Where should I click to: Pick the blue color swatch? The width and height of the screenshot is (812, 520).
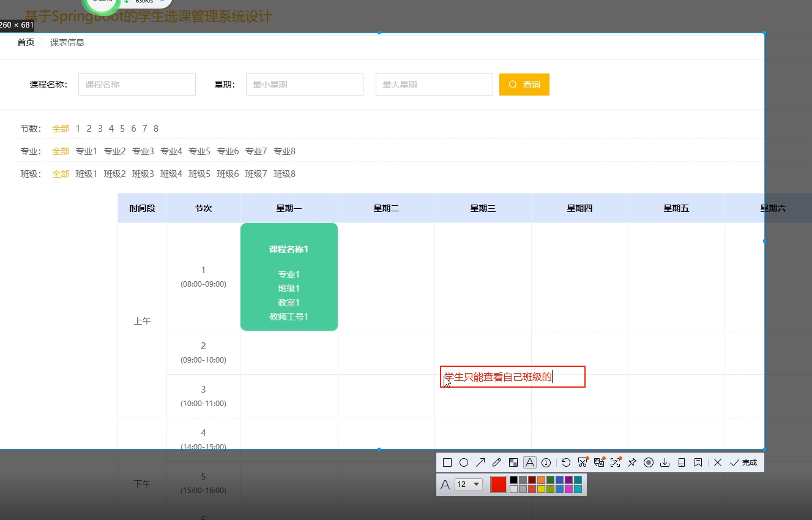point(559,479)
